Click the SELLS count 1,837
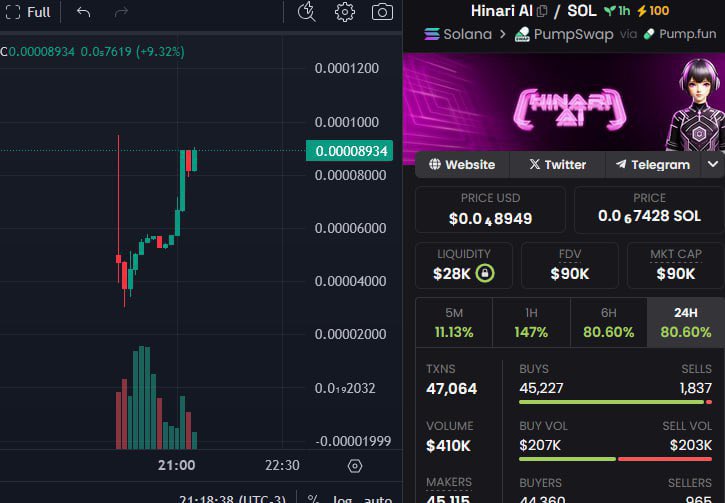Screen dimensions: 725x503 [x=695, y=388]
